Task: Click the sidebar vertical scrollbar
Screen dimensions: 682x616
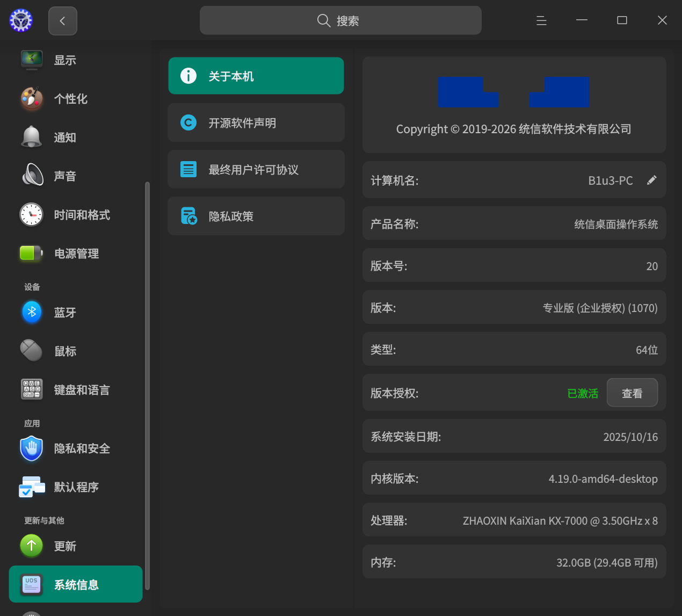Action: pyautogui.click(x=147, y=386)
